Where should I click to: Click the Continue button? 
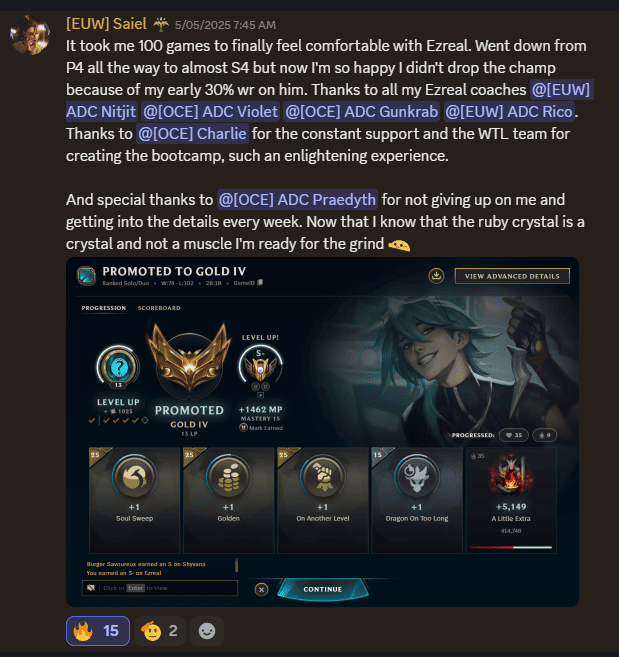point(323,589)
